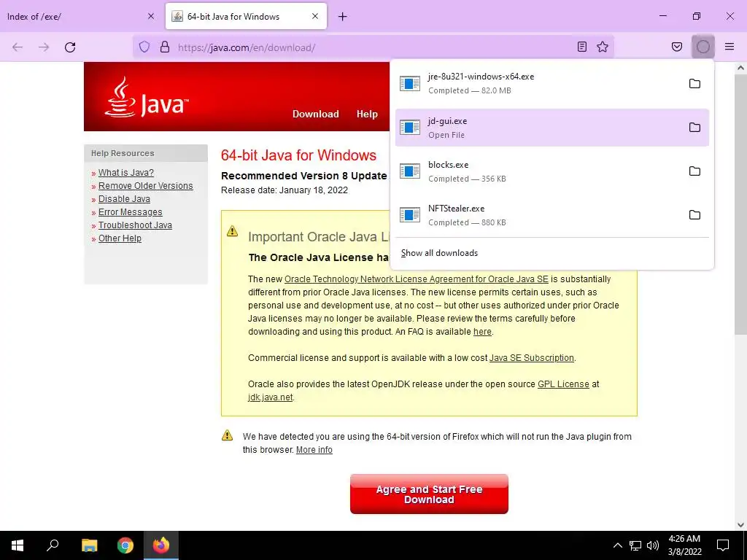The width and height of the screenshot is (747, 560).
Task: Visit jdk.java.net link
Action: click(270, 397)
